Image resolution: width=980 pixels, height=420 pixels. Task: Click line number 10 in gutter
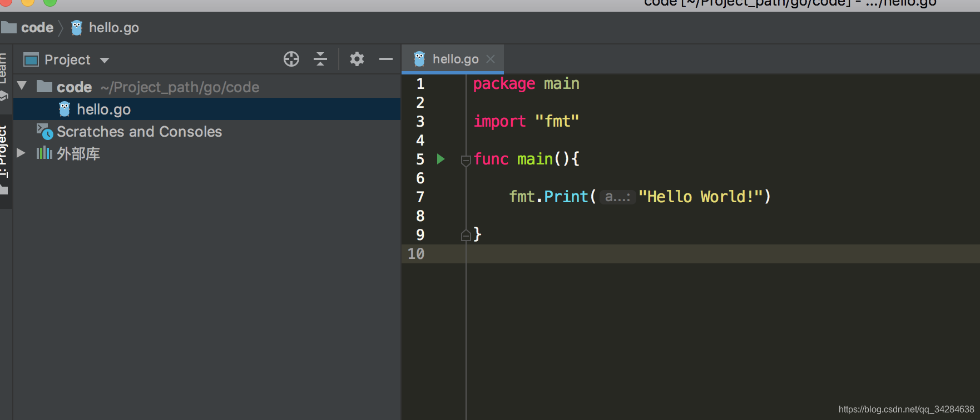[416, 254]
